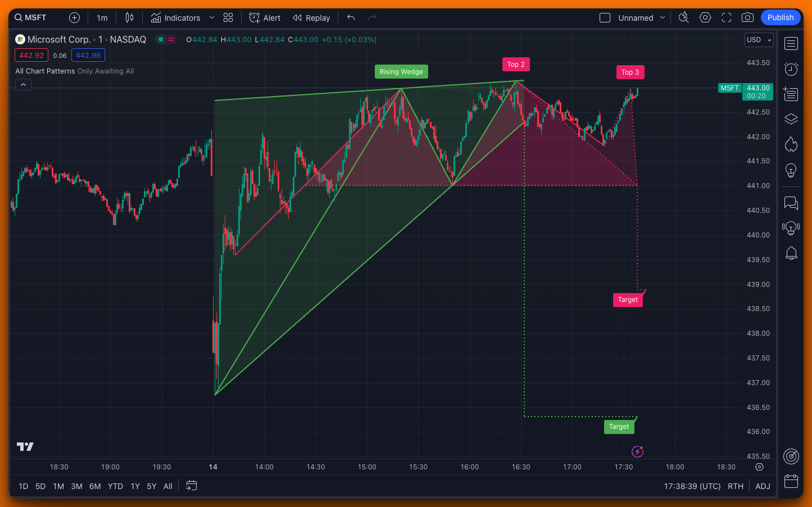Click the sell price 442.92 button
The image size is (812, 507).
click(x=31, y=55)
